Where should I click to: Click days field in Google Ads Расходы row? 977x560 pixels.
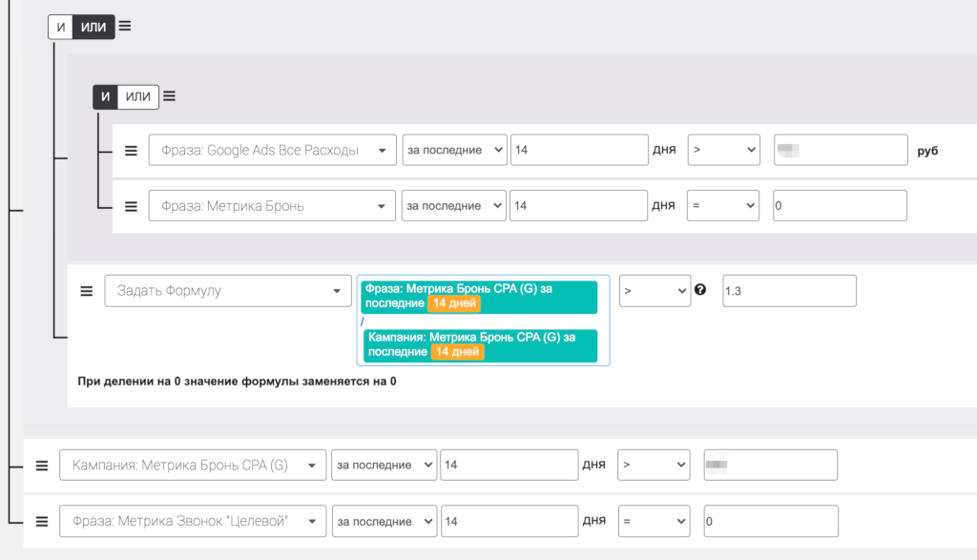click(579, 150)
